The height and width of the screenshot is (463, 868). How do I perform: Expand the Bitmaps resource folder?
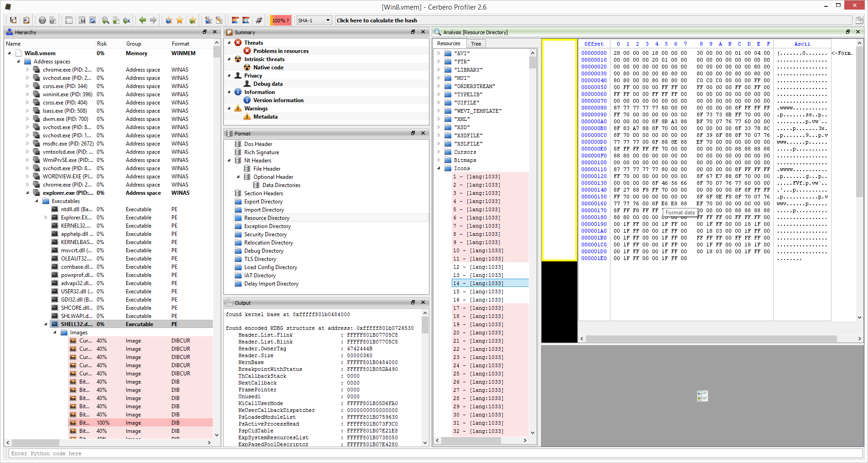439,160
